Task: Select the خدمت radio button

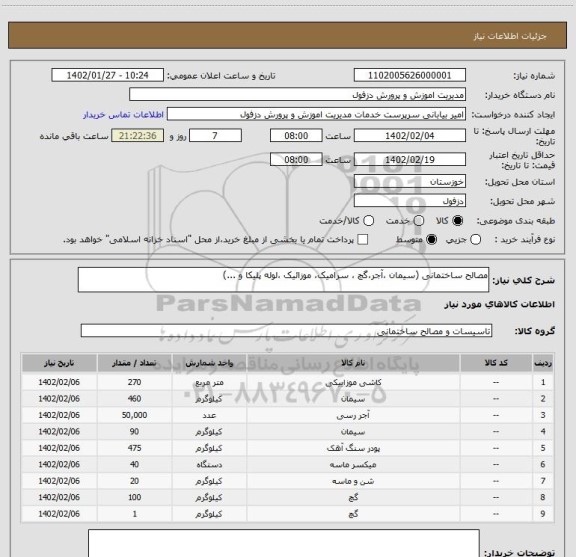Action: pyautogui.click(x=419, y=221)
